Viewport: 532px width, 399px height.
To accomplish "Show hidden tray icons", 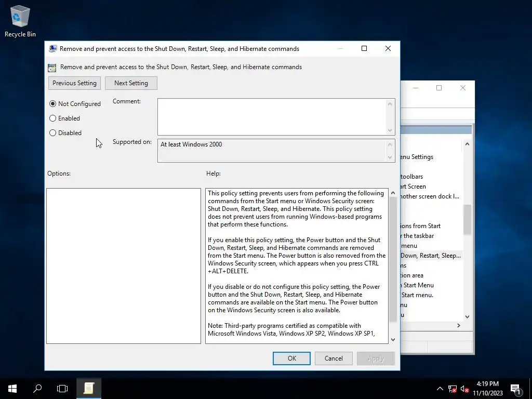I will click(440, 389).
